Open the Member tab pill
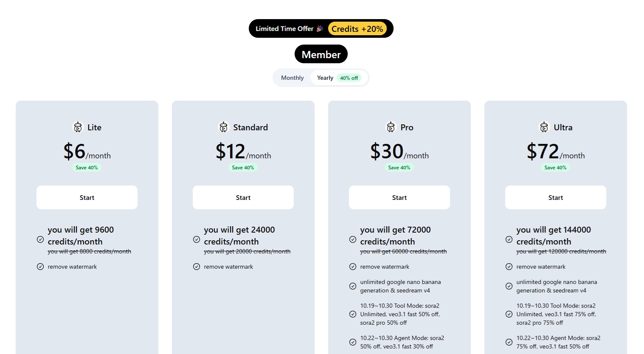This screenshot has width=644, height=354. click(321, 54)
